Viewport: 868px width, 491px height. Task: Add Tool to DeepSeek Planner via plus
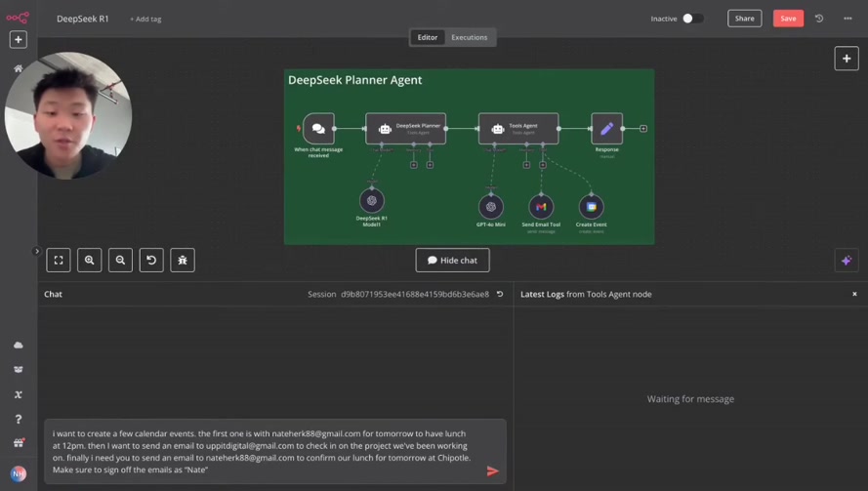pyautogui.click(x=431, y=165)
